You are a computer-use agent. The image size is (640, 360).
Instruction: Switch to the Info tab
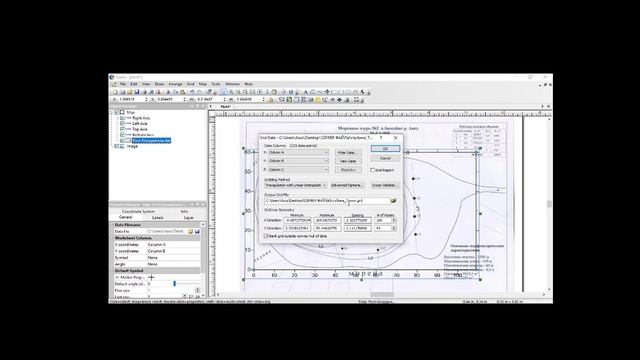coord(184,211)
